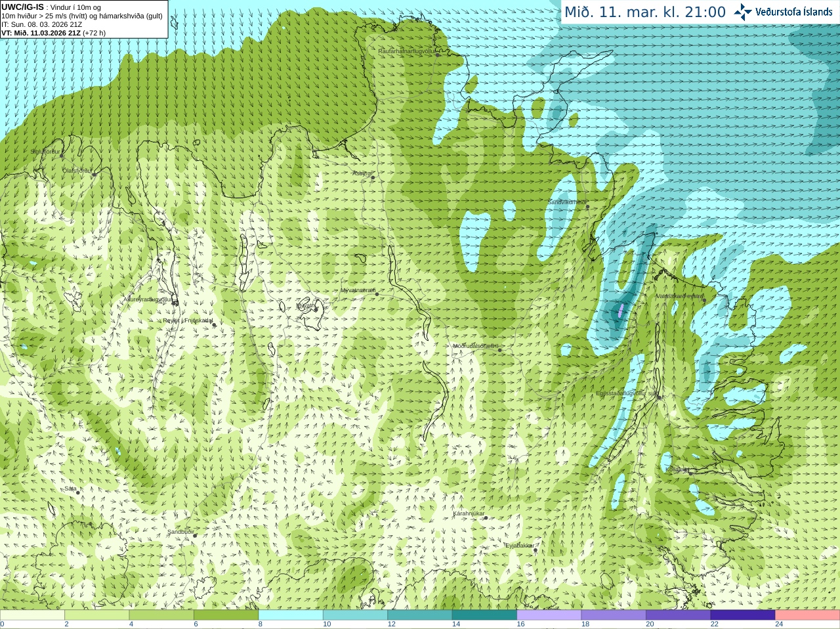Viewport: 840px width, 629px height.
Task: Click the Vatnsskarð eystra station label
Action: tap(680, 296)
